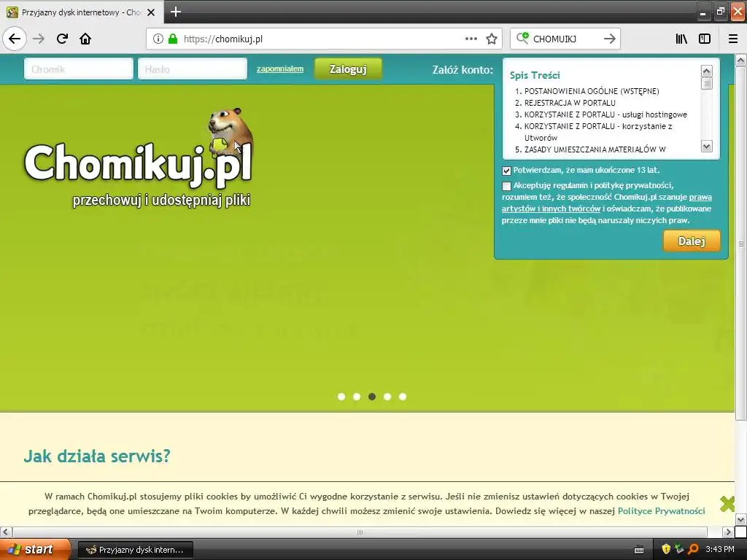Open the Library icon in toolbar
Viewport: 747px width, 560px height.
coord(681,39)
